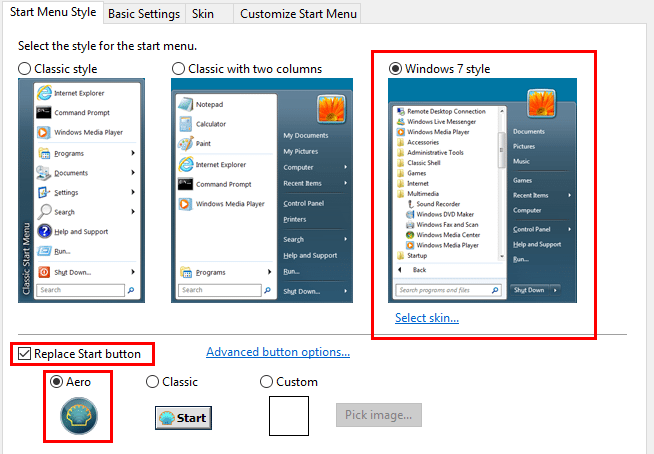Open the Start Menu Style tab
Viewport: 654px width, 454px height.
(53, 12)
